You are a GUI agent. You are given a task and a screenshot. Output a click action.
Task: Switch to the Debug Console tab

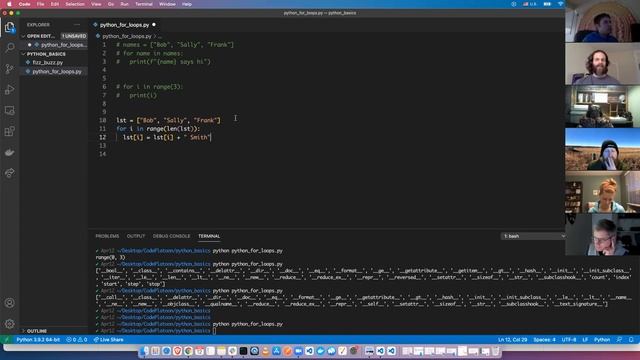[x=171, y=236]
